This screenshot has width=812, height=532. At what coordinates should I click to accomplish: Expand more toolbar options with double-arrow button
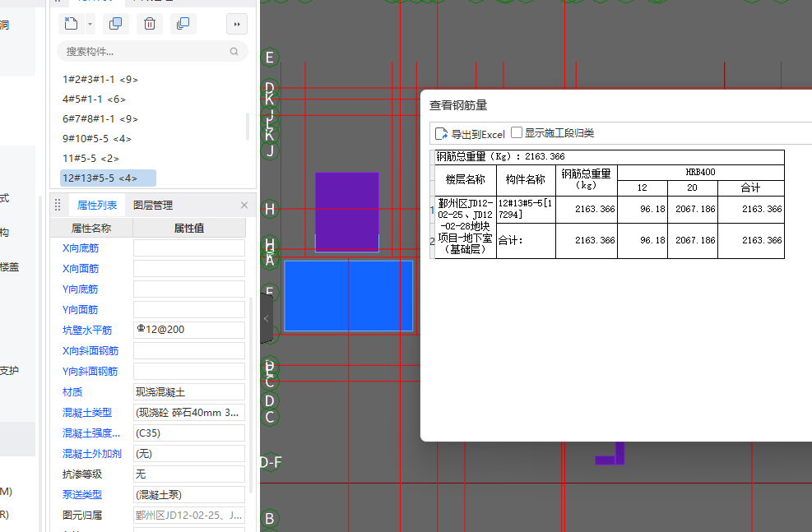(237, 24)
